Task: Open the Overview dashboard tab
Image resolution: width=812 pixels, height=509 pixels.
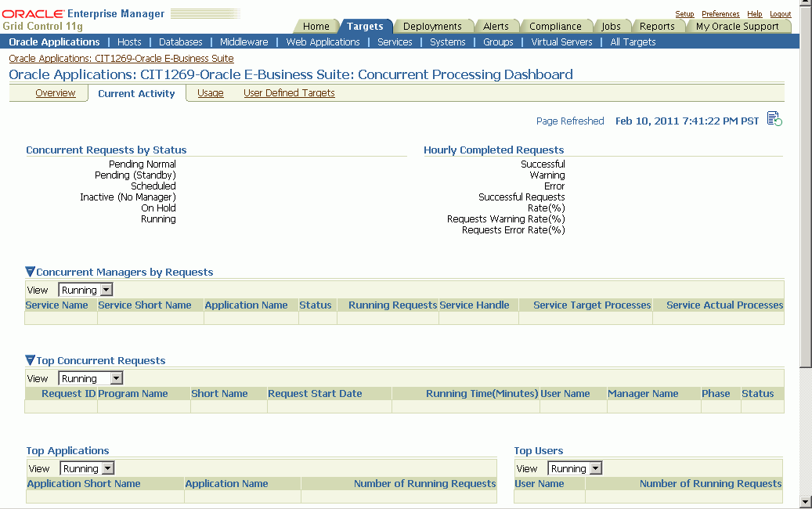Action: click(56, 92)
